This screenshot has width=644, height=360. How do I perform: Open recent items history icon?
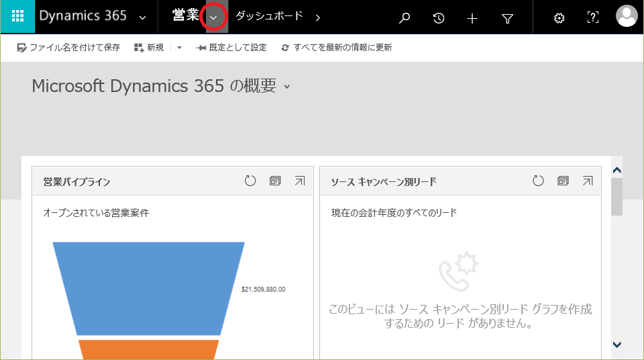439,17
